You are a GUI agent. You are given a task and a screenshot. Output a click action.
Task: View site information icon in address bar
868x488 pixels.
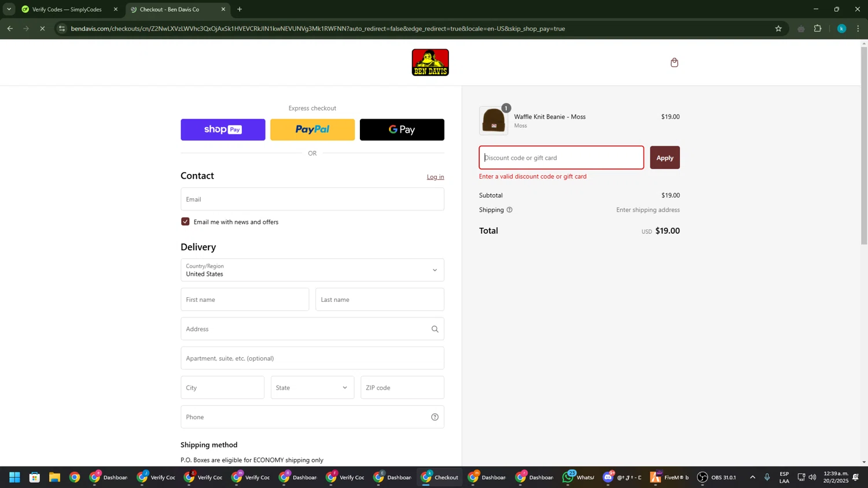[62, 28]
